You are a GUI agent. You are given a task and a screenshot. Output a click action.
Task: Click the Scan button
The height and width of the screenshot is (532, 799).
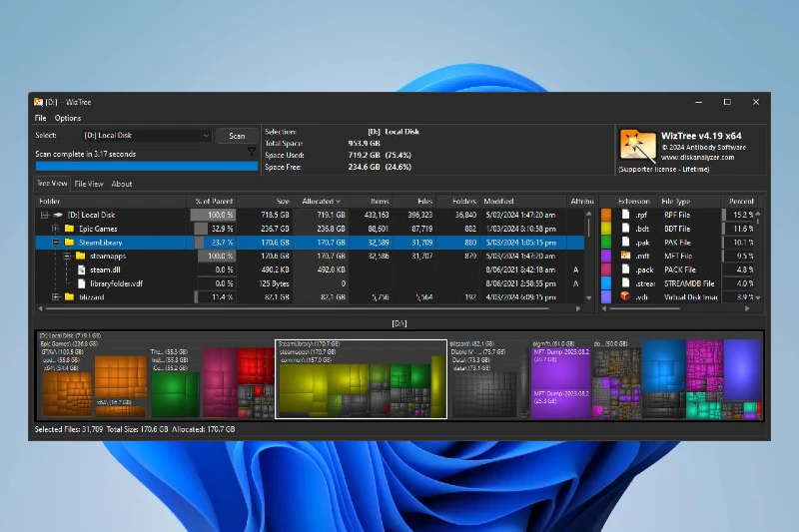pos(237,136)
